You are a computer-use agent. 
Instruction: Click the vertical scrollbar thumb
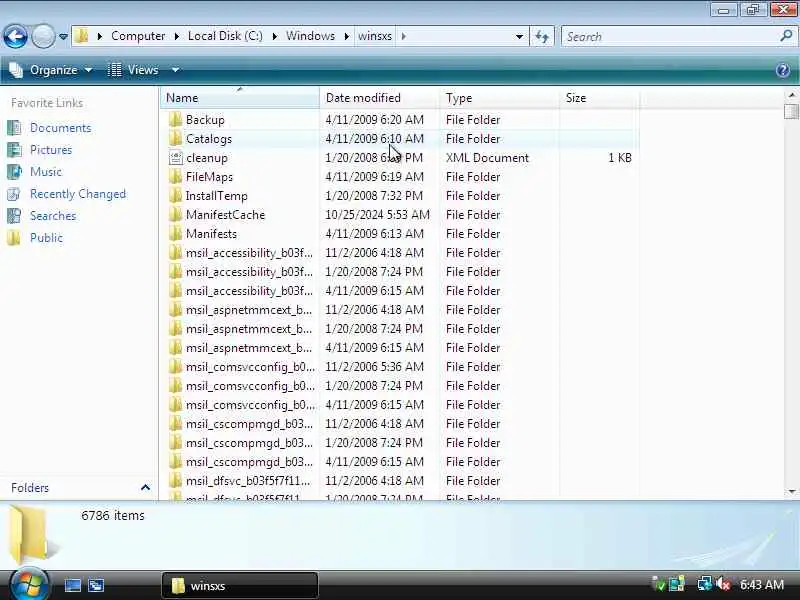click(x=791, y=111)
